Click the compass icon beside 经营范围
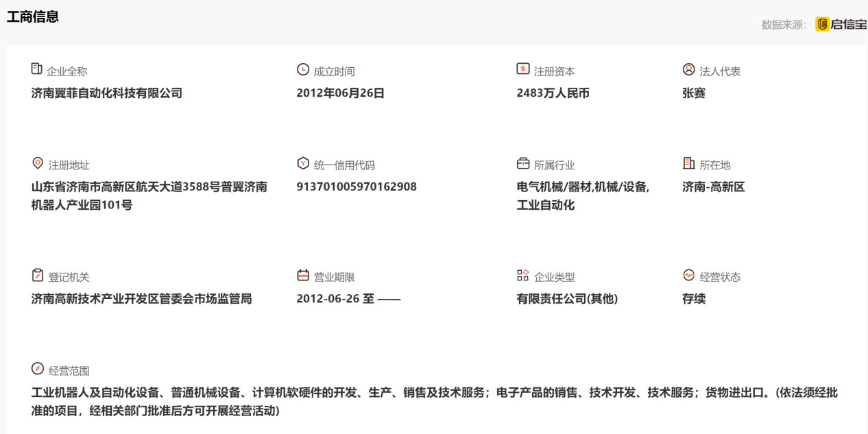868x434 pixels. (x=38, y=369)
